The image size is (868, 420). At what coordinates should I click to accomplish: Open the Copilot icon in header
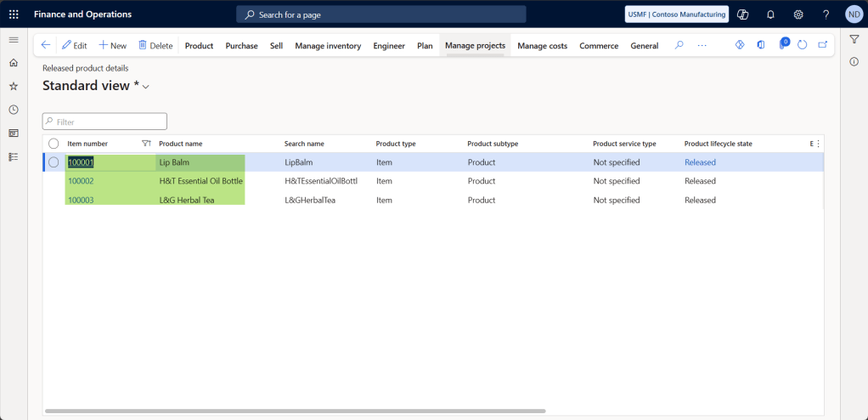743,14
